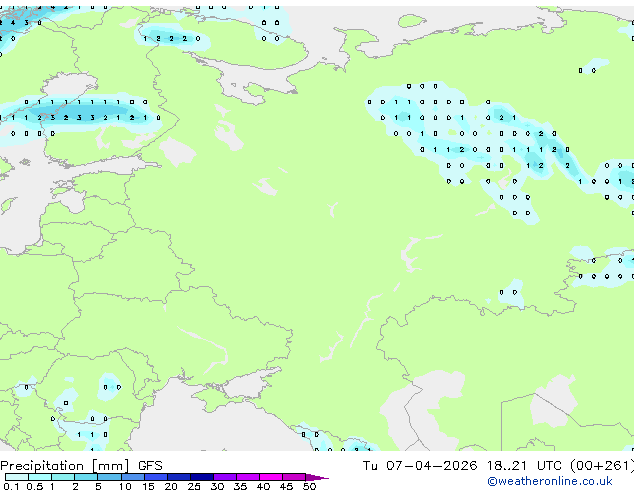Click the 'UTC' label in the footer
Viewport: 634px width, 490px height.
pos(549,466)
